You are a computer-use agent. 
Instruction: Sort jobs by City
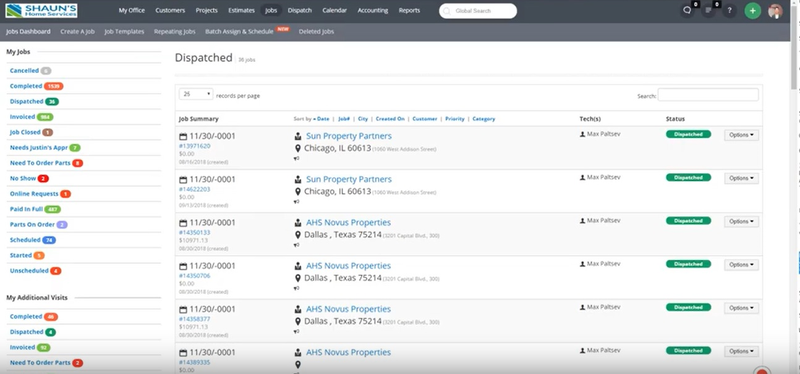coord(363,119)
